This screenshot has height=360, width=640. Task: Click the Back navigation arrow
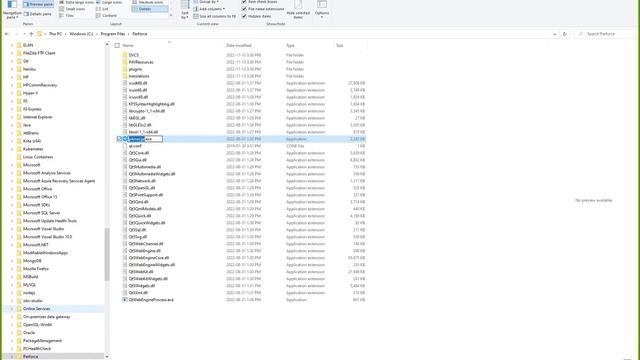pyautogui.click(x=7, y=34)
